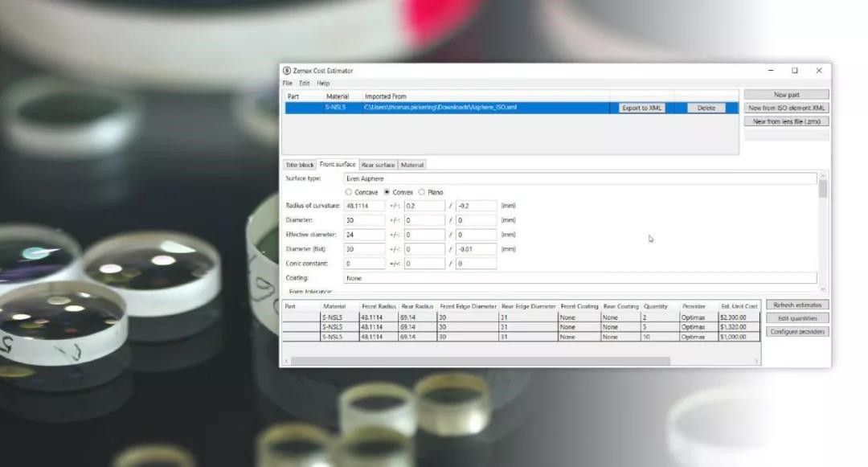Image resolution: width=868 pixels, height=467 pixels.
Task: Choose the Plano radio option
Action: pos(422,192)
